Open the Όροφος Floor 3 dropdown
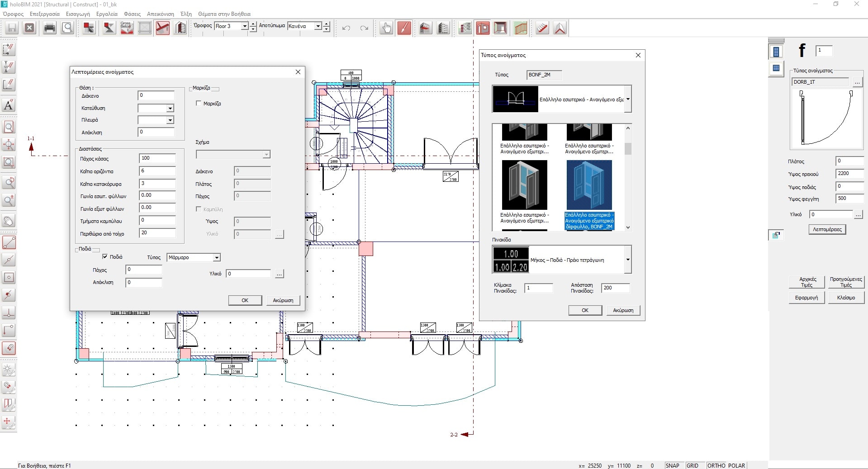The width and height of the screenshot is (868, 469). (x=245, y=26)
